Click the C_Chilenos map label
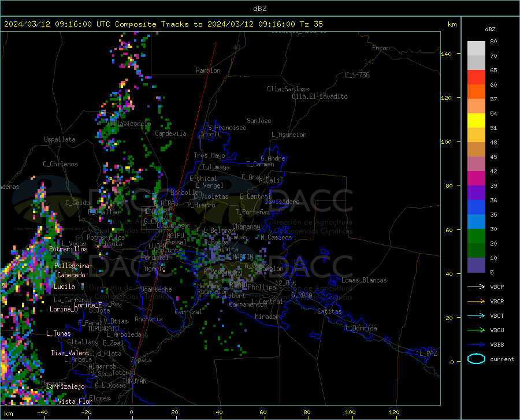This screenshot has height=420, width=520. [60, 164]
